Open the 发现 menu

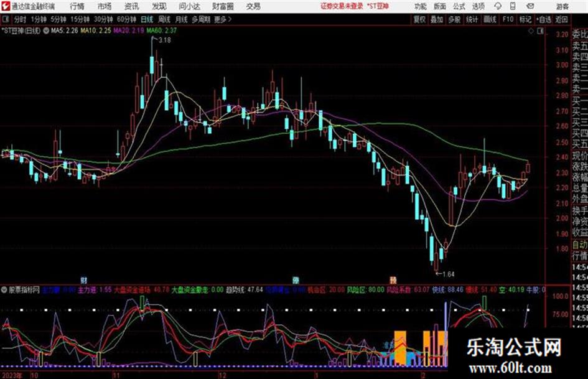point(159,6)
